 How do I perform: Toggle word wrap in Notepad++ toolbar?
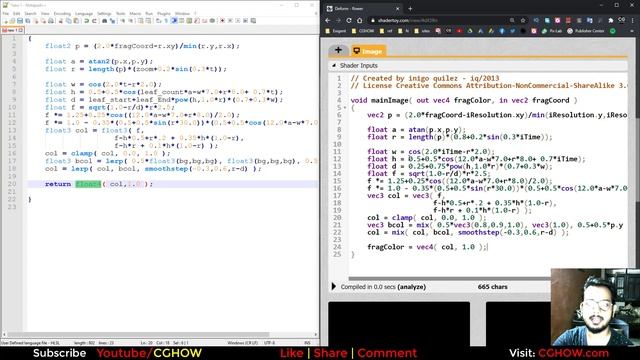point(158,20)
